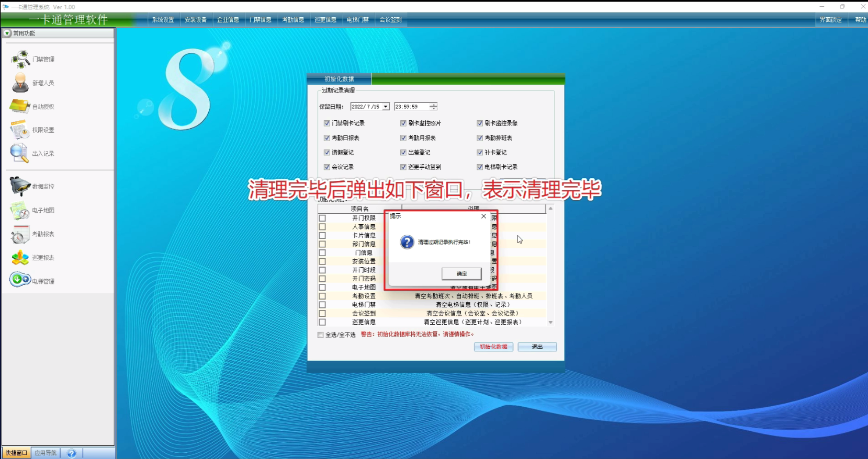Check the 全选/全不选 checkbox
This screenshot has width=868, height=459.
321,335
